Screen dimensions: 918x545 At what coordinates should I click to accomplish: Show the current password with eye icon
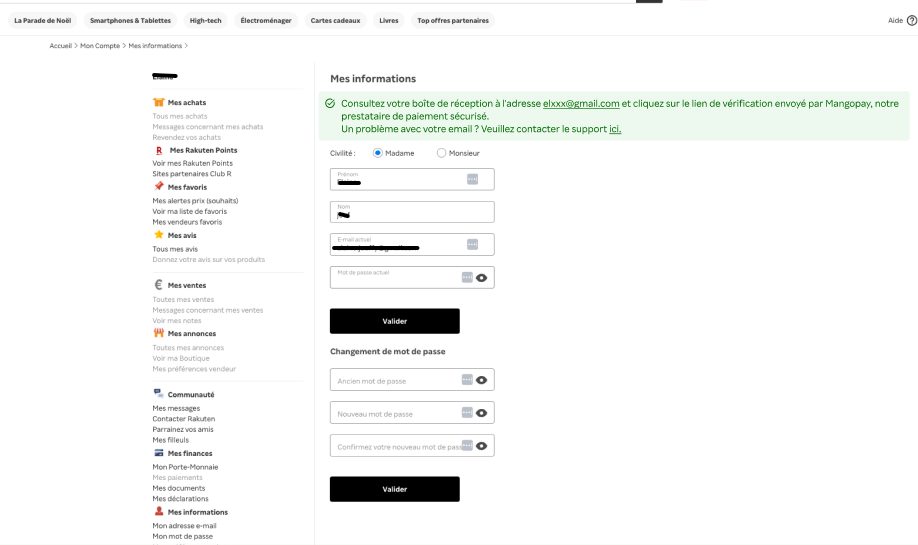pyautogui.click(x=482, y=277)
